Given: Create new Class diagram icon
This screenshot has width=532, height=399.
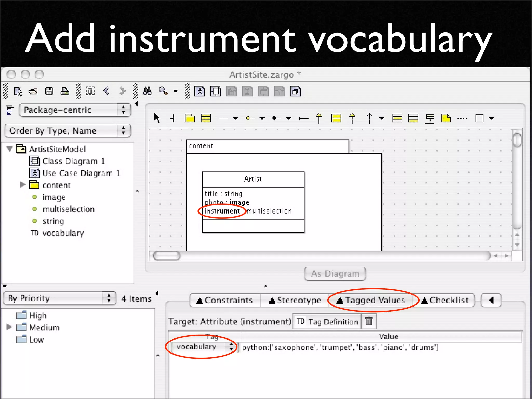Looking at the screenshot, I should (x=215, y=91).
